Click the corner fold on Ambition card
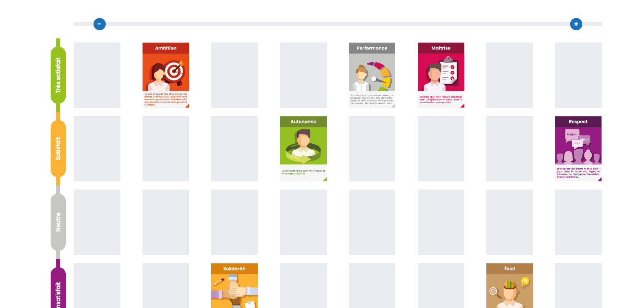The image size is (644, 308). click(x=187, y=106)
